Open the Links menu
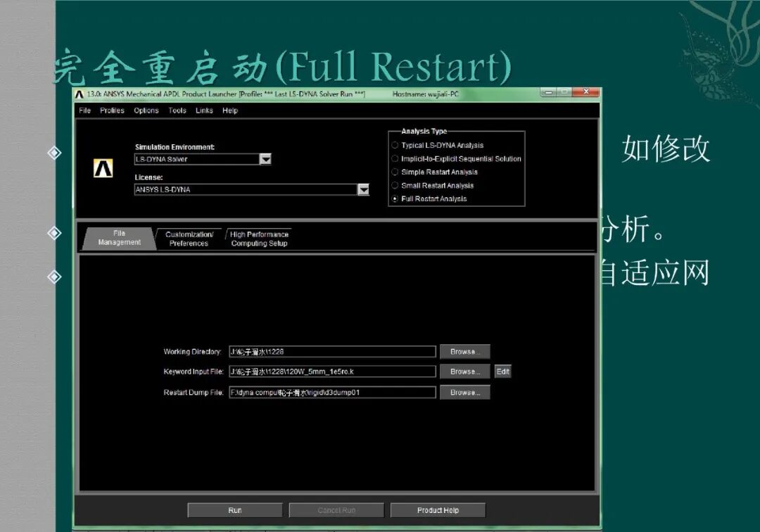 [x=204, y=110]
